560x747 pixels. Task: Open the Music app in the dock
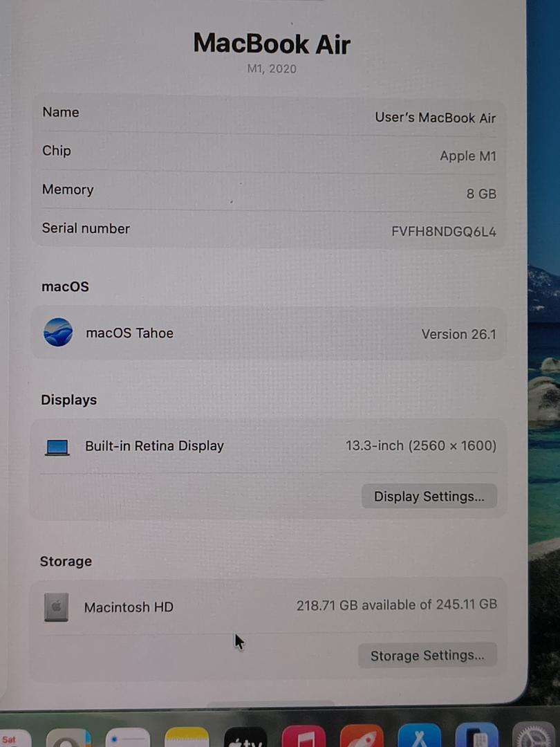pos(304,737)
